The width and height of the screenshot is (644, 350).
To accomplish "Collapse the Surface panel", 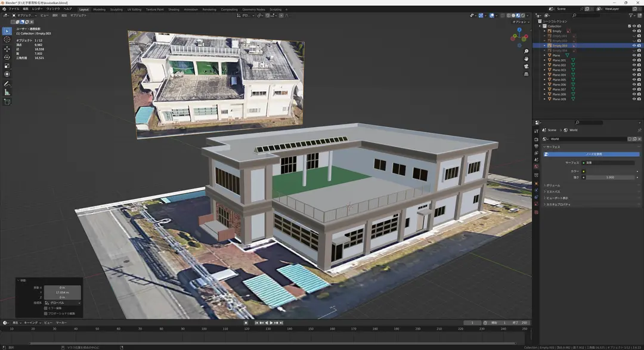I will click(x=552, y=147).
